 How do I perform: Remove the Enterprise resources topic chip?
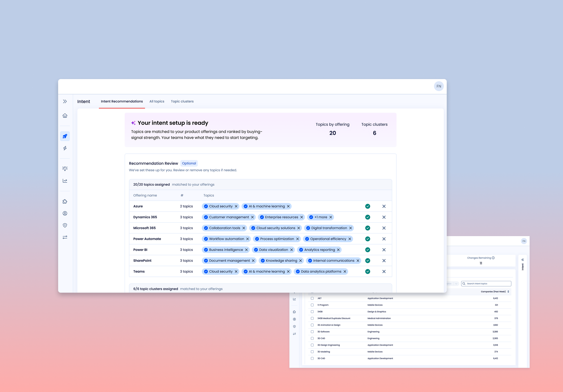coord(301,217)
